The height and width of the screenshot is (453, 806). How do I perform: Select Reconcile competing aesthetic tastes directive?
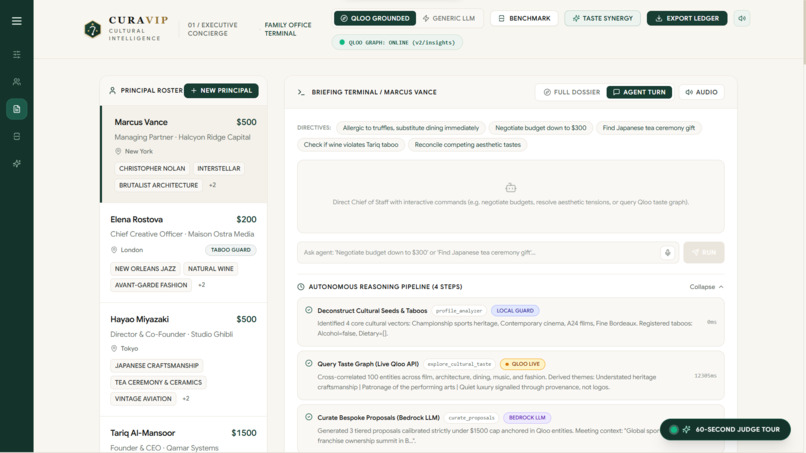(x=468, y=145)
